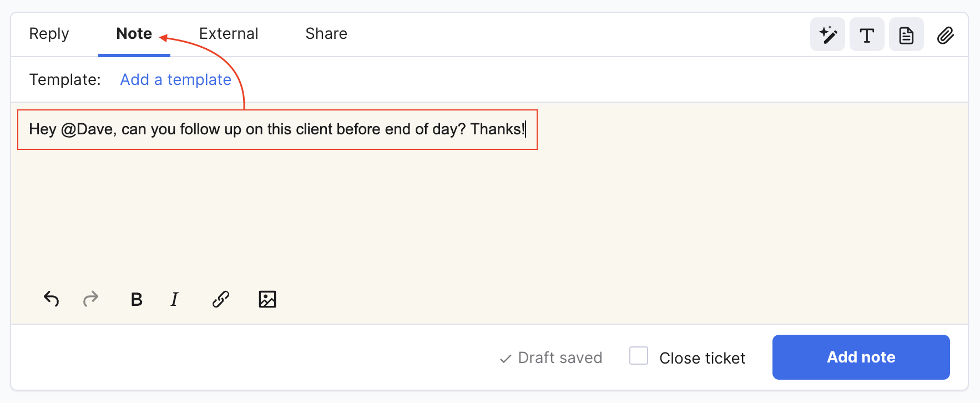Enable the Close ticket checkbox
The width and height of the screenshot is (980, 403).
click(x=639, y=356)
